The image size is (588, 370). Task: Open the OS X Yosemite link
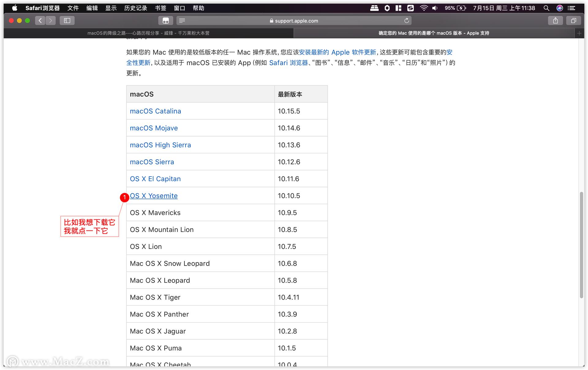[153, 196]
